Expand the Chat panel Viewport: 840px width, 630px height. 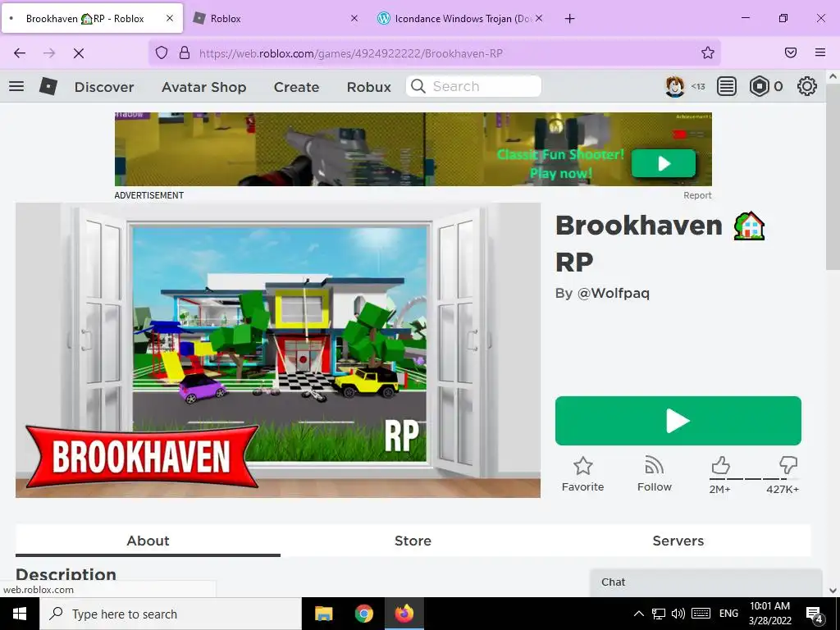[706, 582]
